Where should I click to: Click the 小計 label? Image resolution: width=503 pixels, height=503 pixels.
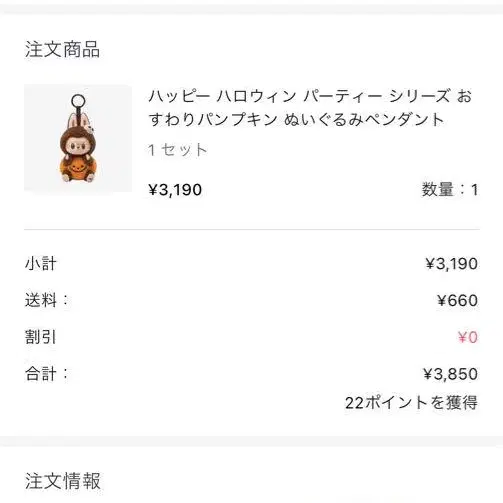pyautogui.click(x=41, y=264)
